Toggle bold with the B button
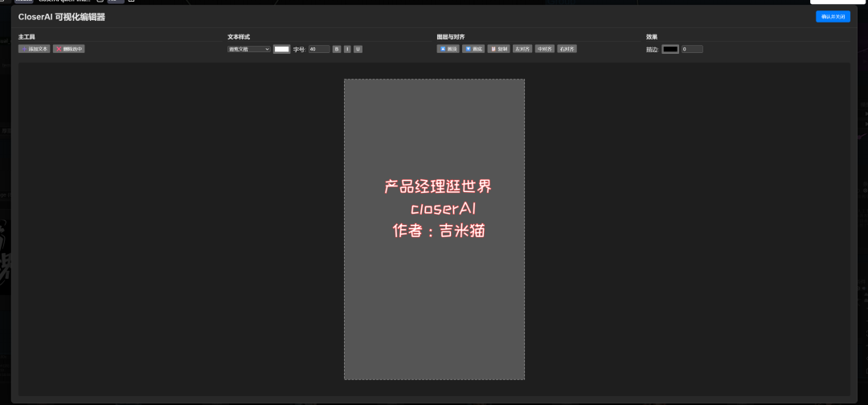868x405 pixels. pyautogui.click(x=337, y=49)
